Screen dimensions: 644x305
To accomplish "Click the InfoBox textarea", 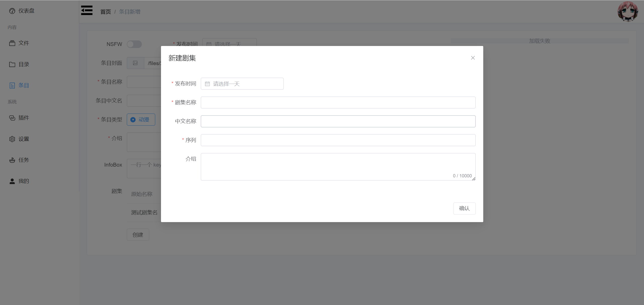I will 144,169.
